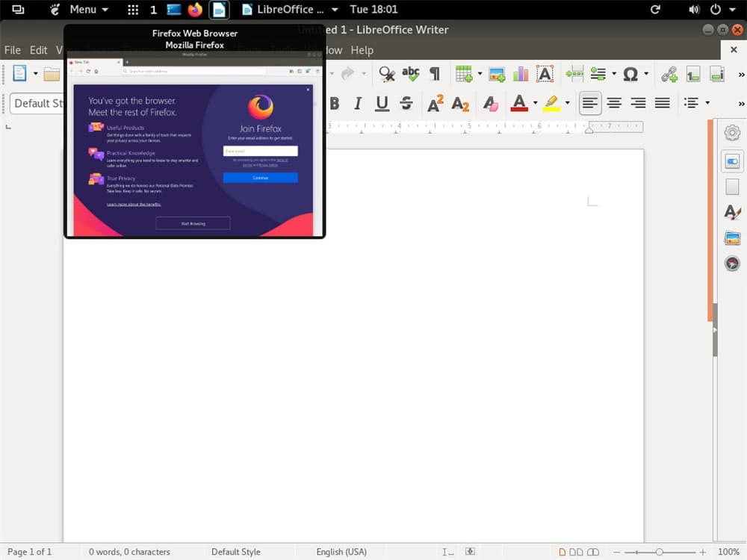This screenshot has width=747, height=560.
Task: Open the Help menu
Action: [x=362, y=50]
